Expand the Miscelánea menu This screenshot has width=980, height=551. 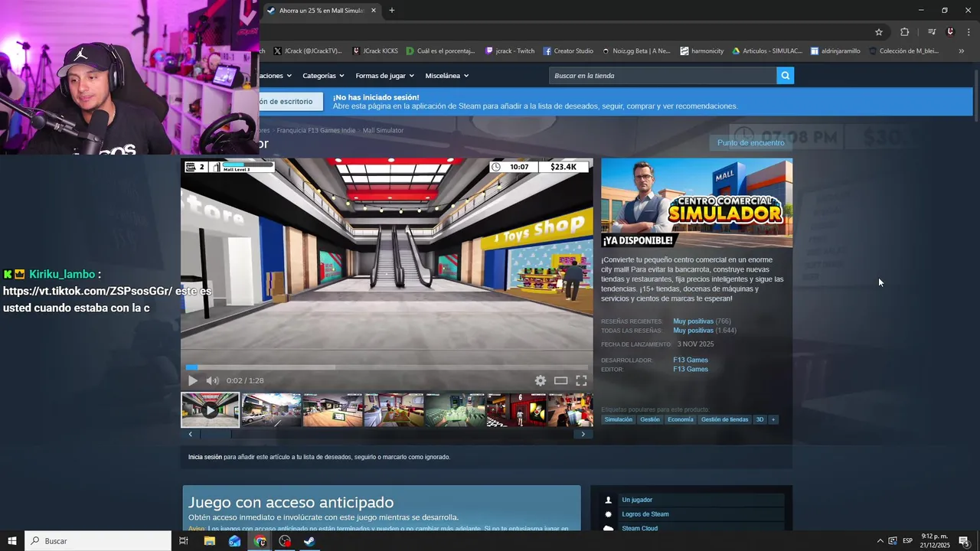pyautogui.click(x=447, y=76)
